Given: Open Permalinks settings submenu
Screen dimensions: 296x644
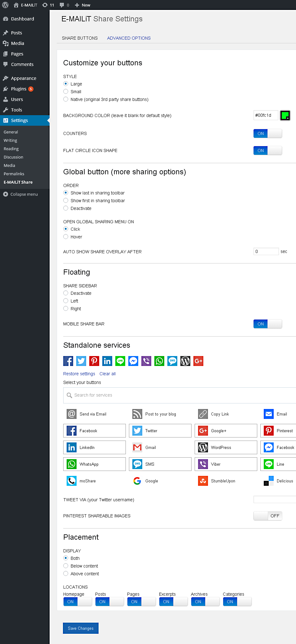Looking at the screenshot, I should 14,174.
